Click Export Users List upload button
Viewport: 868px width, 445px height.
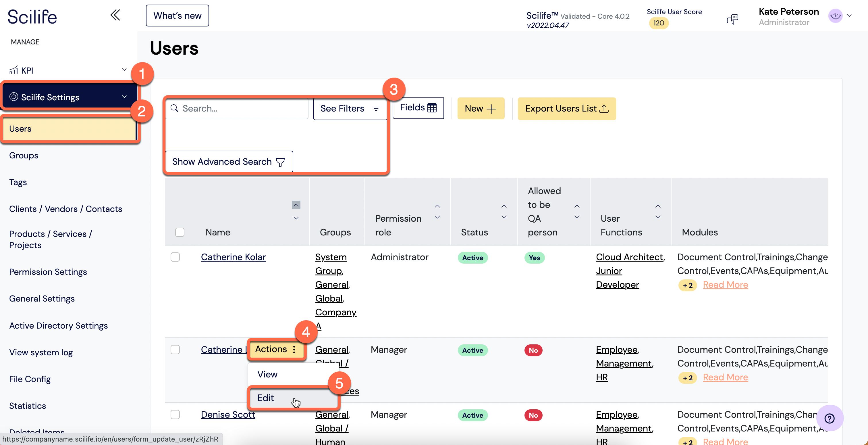click(566, 109)
